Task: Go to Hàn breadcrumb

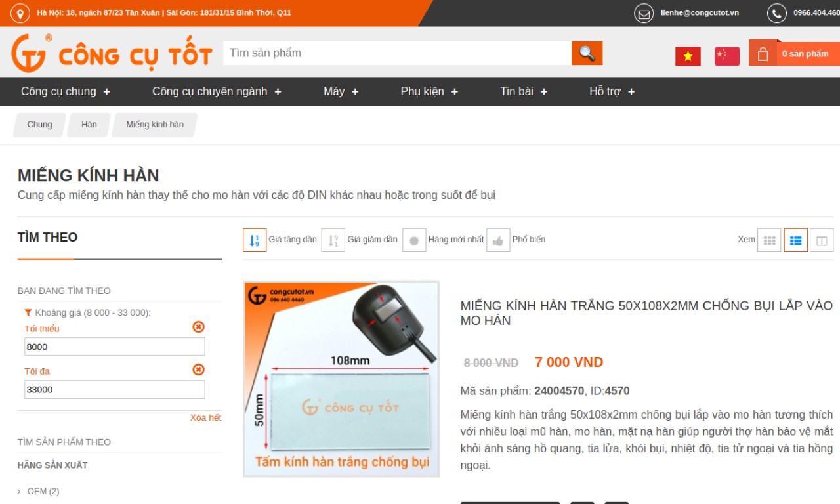Action: (89, 125)
